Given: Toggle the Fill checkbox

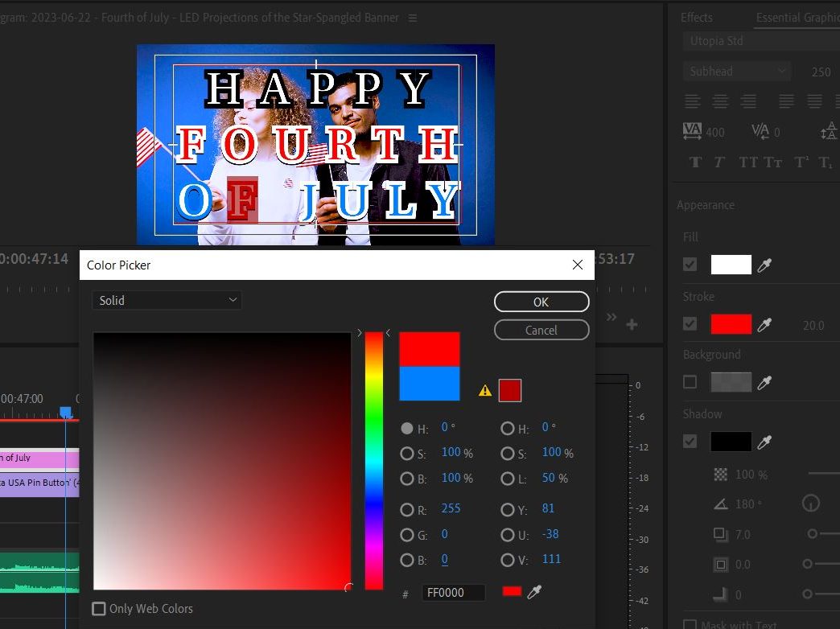Looking at the screenshot, I should (690, 265).
